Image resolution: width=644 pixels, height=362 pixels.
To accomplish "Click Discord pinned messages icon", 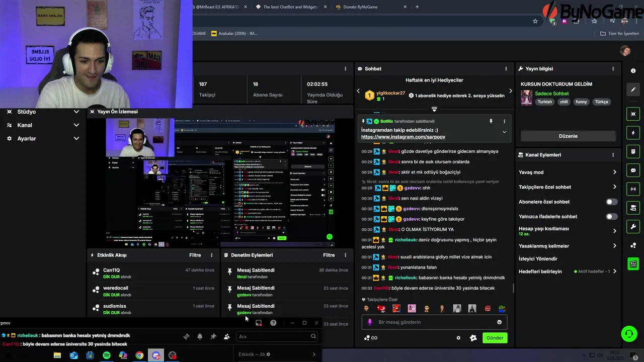I will coord(213,336).
